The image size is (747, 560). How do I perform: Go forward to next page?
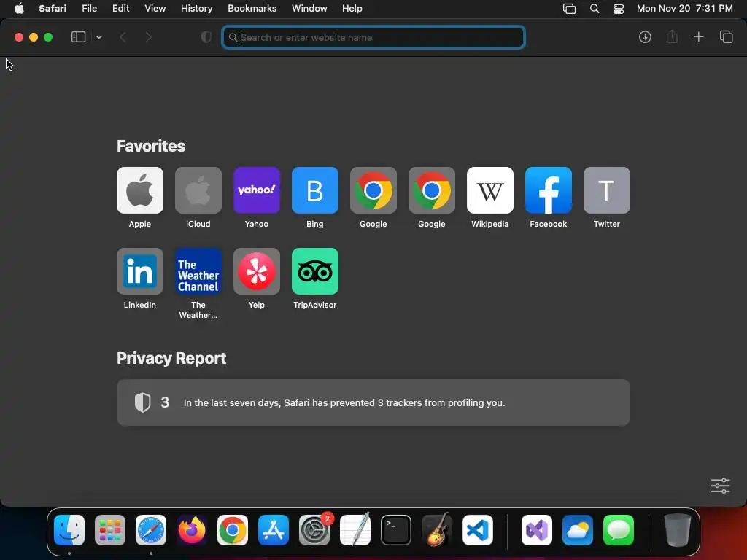click(x=148, y=37)
